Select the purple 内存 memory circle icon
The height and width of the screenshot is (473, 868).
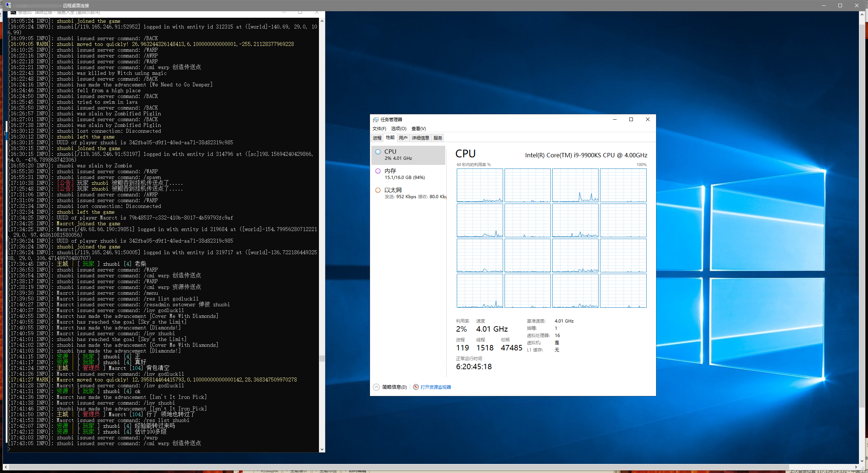(378, 171)
